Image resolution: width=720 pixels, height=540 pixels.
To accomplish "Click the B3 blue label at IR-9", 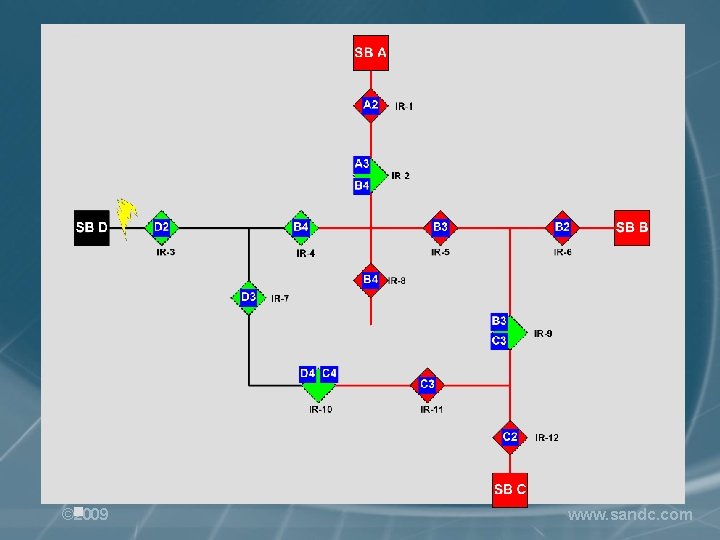I will [499, 321].
